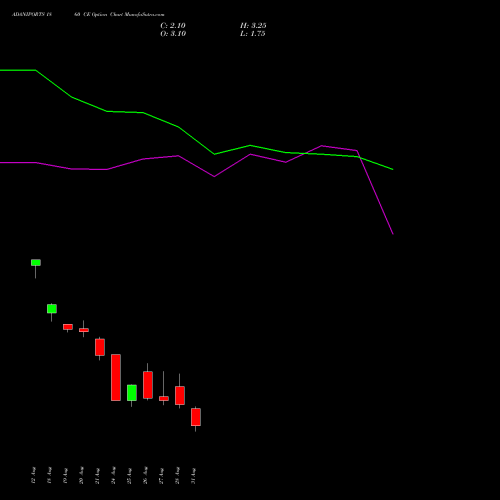This screenshot has width=500, height=500.
Task: Click the low value L: 1.75
Action: (253, 34)
